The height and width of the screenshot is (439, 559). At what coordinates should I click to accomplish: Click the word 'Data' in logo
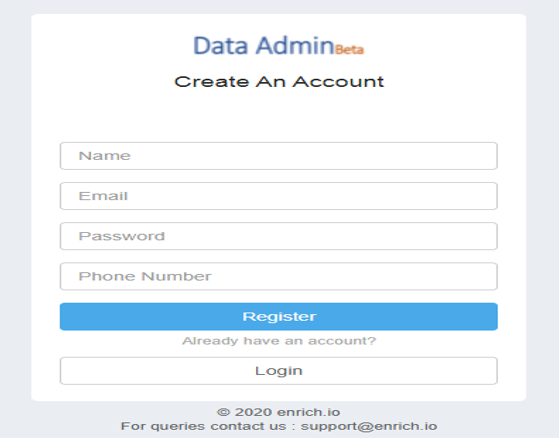click(x=221, y=46)
